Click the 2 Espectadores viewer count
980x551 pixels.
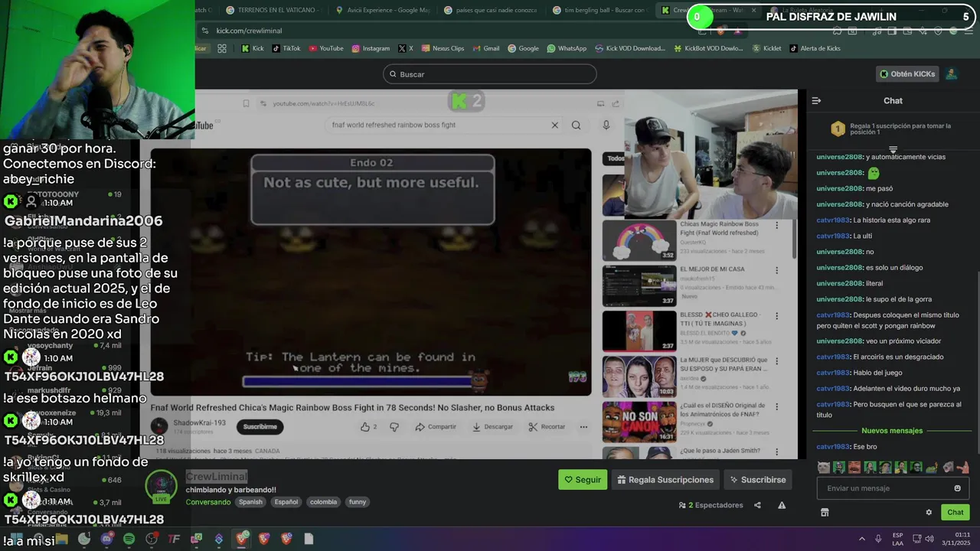point(711,505)
